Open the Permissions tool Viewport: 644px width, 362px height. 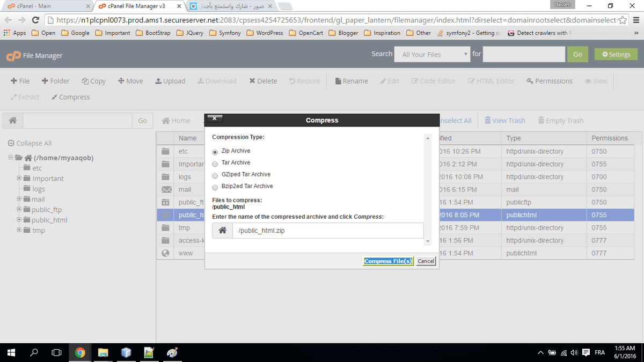(550, 81)
